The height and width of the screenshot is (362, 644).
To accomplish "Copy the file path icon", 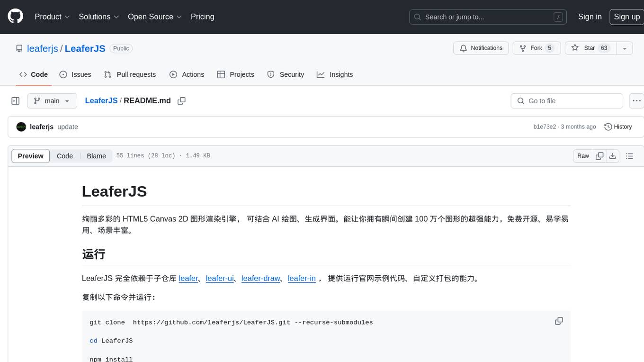I will pyautogui.click(x=181, y=101).
